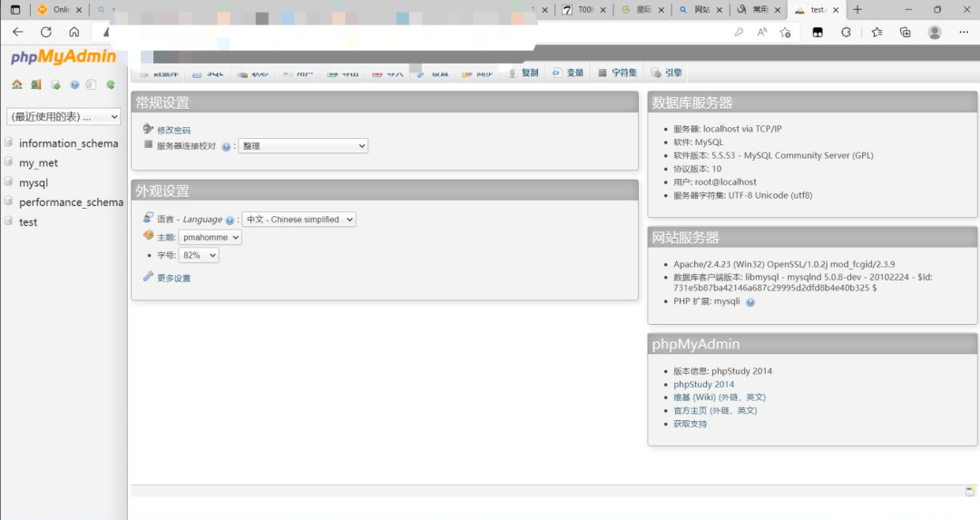Close the 常用 browser tab
The height and width of the screenshot is (520, 980).
click(778, 9)
